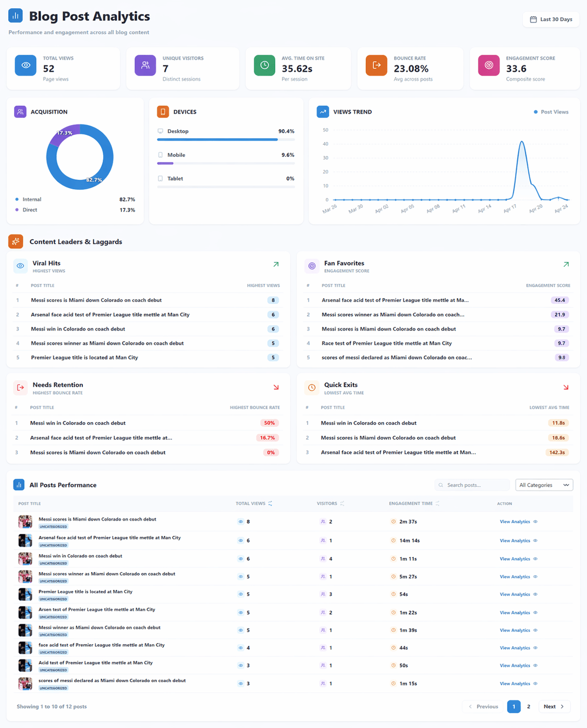Screen dimensions: 587x728
Task: Click the Direct 17.3% donut segment
Action: (65, 133)
